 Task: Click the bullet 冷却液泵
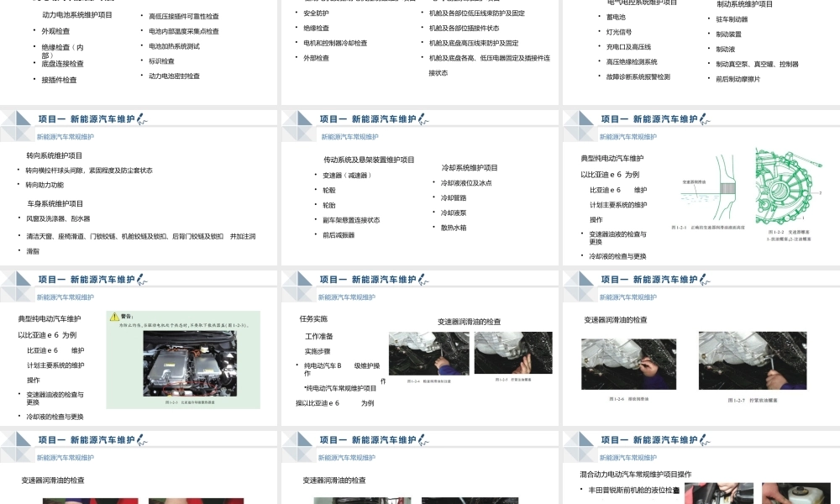(454, 213)
